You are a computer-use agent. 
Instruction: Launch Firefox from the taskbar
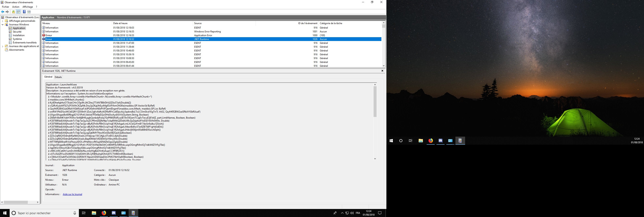104,213
